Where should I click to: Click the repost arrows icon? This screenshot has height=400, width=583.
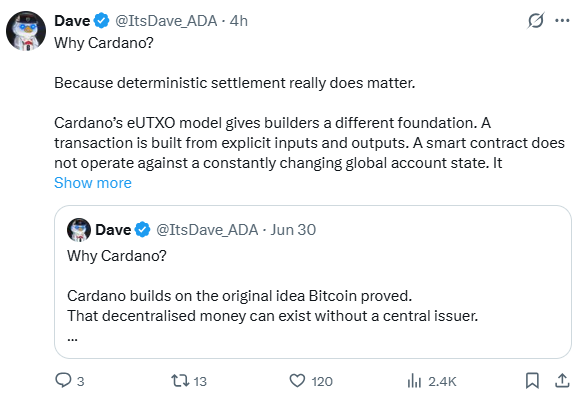(x=180, y=381)
